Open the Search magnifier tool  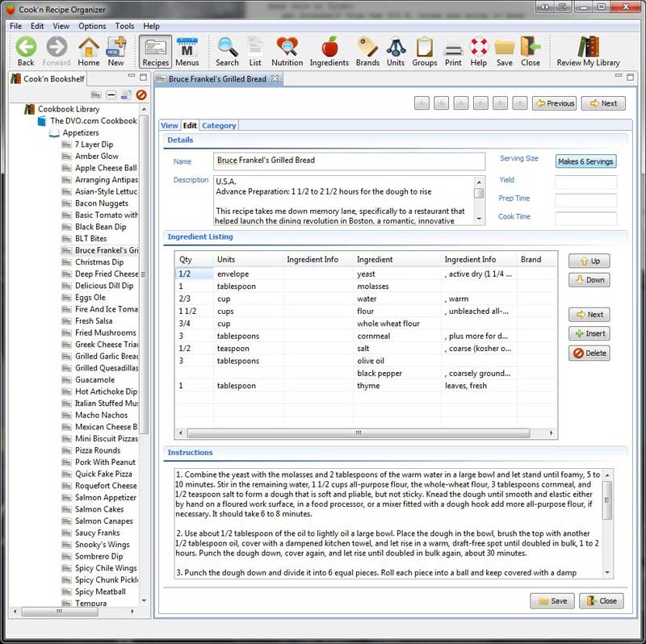227,52
